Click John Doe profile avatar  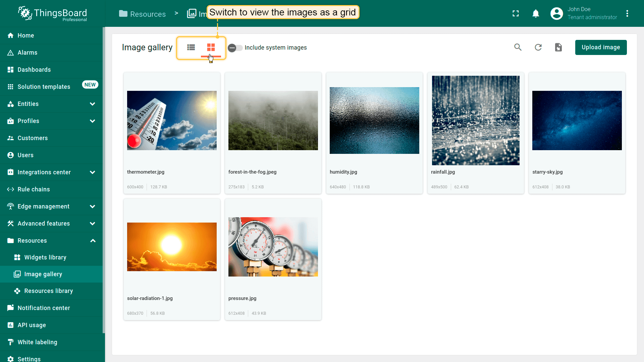(556, 13)
